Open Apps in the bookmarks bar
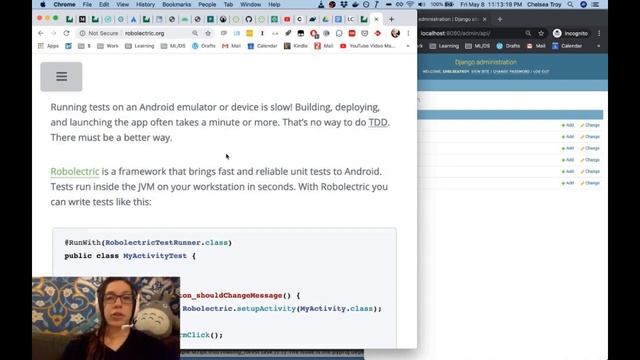The width and height of the screenshot is (640, 360). 49,46
